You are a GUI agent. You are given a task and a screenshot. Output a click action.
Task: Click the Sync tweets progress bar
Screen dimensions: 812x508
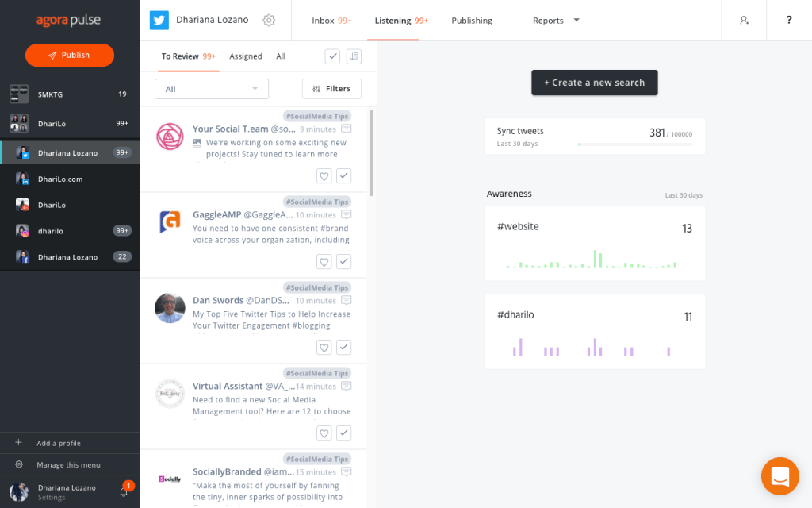[635, 144]
